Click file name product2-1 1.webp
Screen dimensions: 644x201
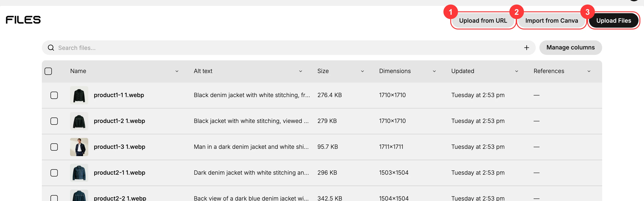pos(120,173)
